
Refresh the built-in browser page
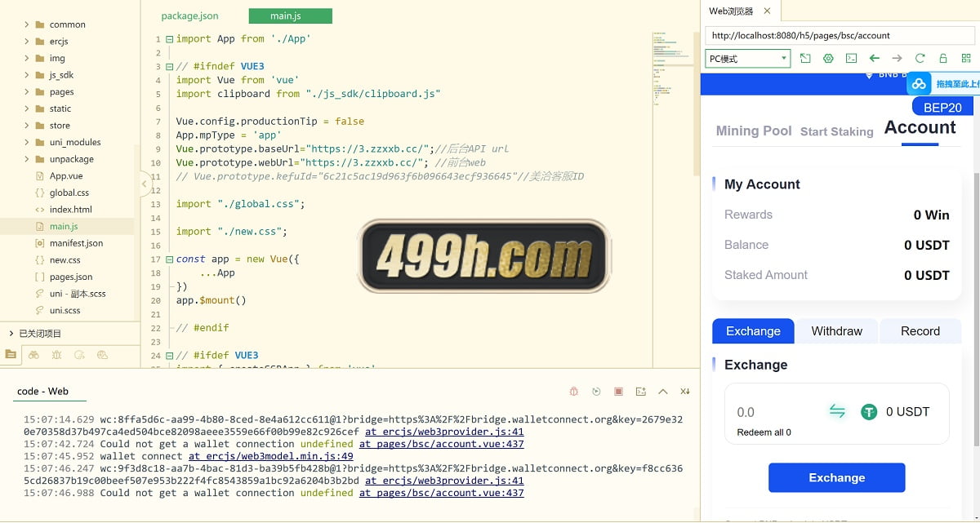[920, 59]
